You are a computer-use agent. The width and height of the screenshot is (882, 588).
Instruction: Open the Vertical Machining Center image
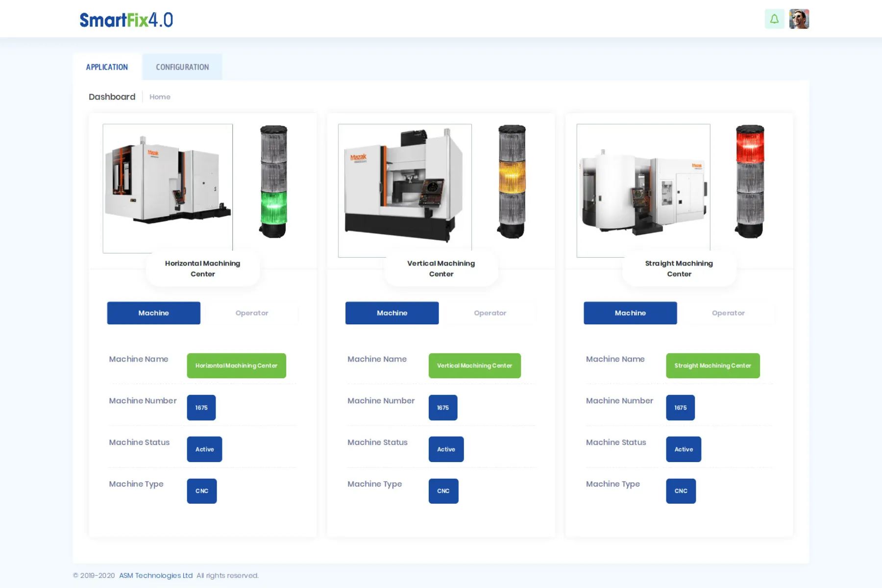(x=405, y=190)
